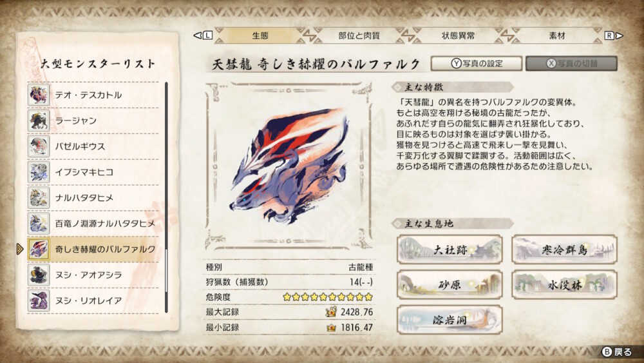Click the L left arrow tab switcher
This screenshot has width=644, height=363.
tap(203, 35)
